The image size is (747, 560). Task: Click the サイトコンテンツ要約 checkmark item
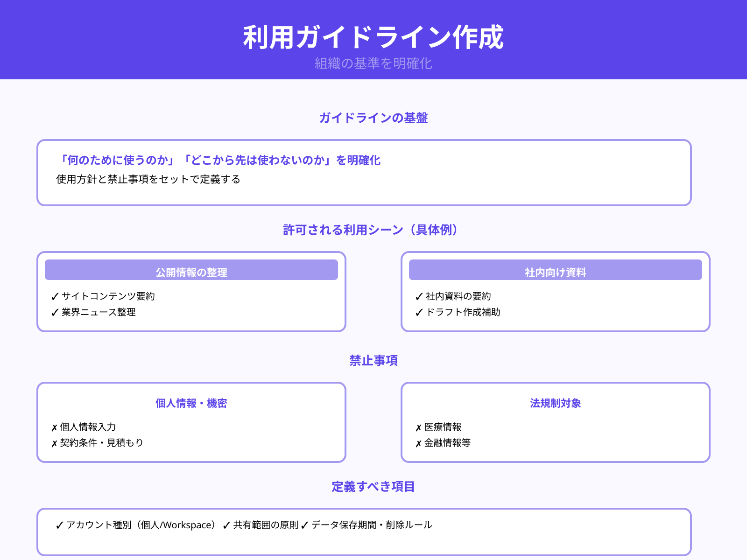click(x=103, y=295)
